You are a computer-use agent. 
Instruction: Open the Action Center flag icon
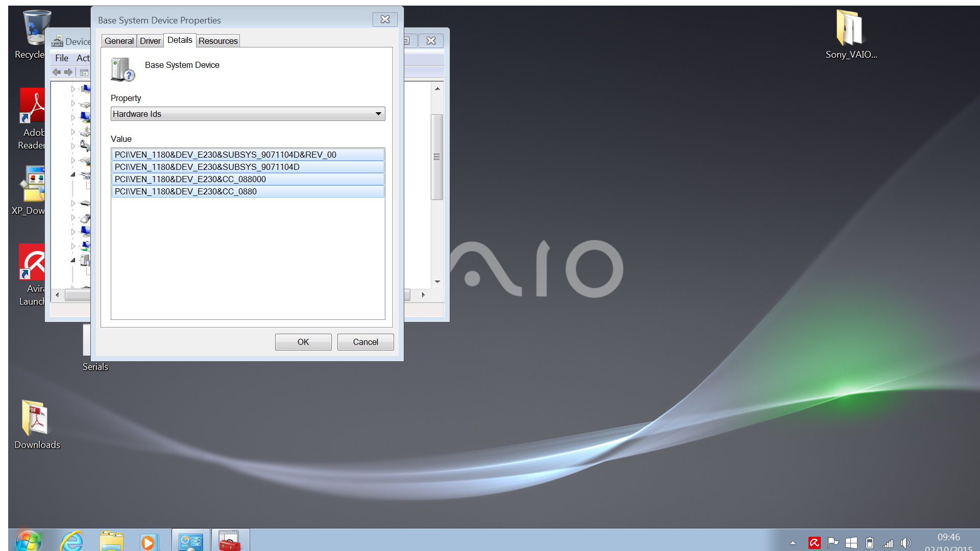click(x=833, y=543)
